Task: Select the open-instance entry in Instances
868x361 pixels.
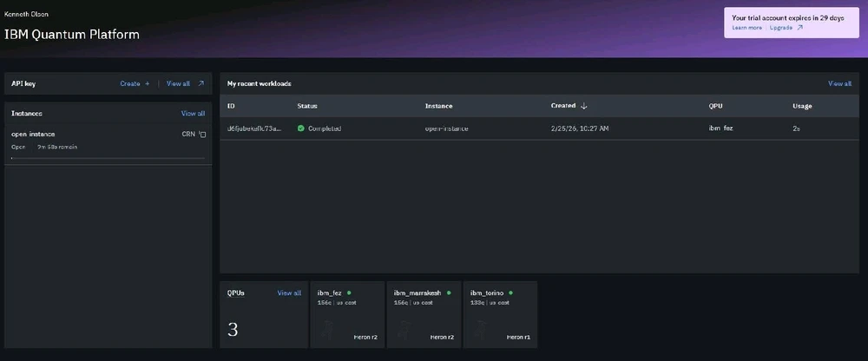Action: click(33, 135)
